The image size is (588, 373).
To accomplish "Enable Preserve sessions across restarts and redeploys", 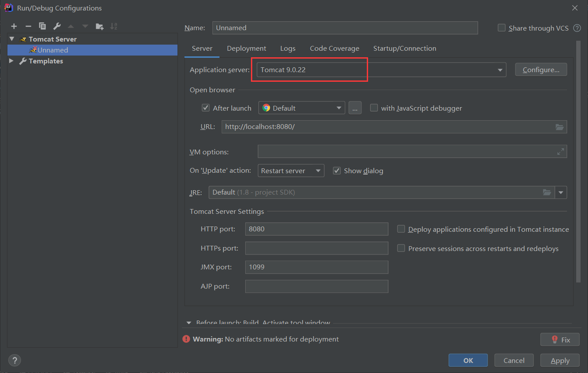I will (x=401, y=248).
